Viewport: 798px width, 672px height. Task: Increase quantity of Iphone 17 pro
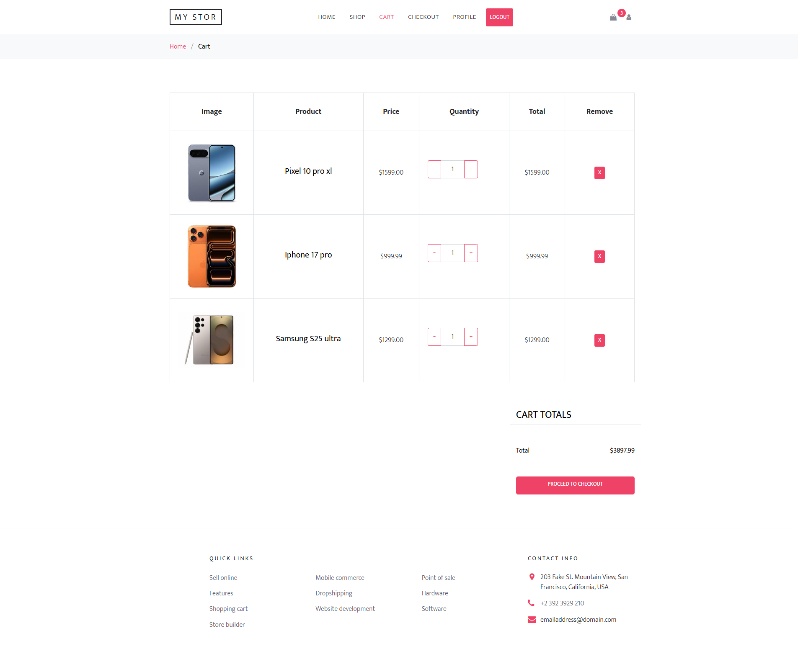(x=471, y=253)
